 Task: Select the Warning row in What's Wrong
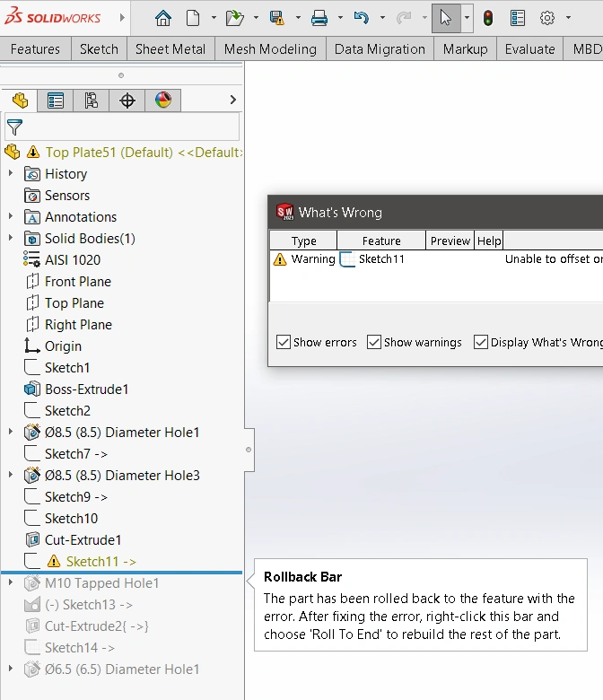tap(436, 259)
